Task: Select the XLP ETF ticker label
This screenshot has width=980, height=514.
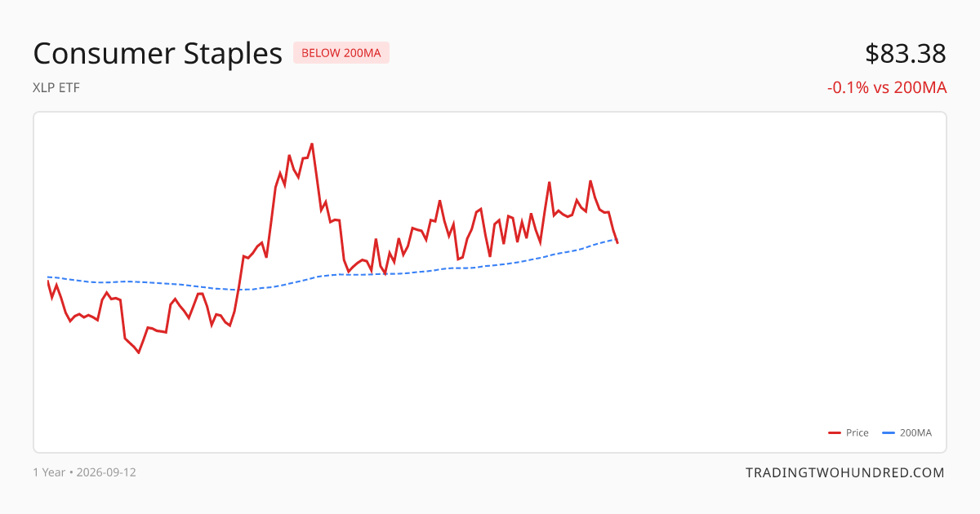Action: pyautogui.click(x=56, y=87)
